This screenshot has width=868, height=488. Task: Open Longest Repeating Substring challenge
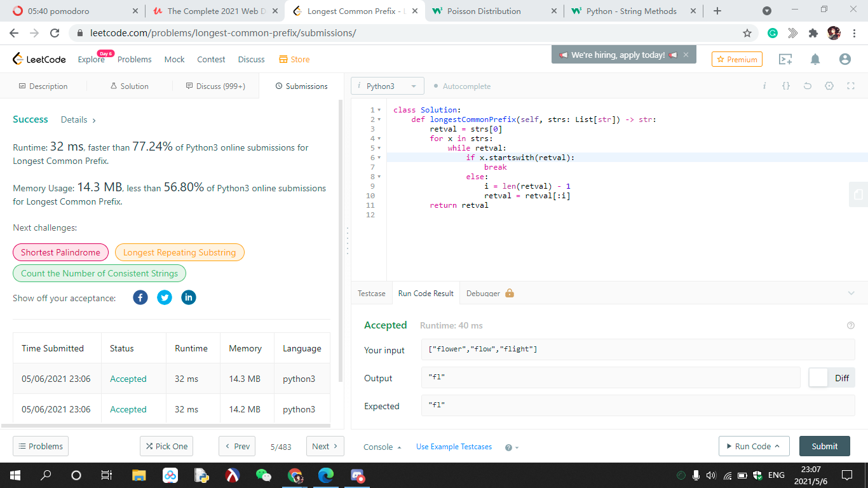coord(179,252)
